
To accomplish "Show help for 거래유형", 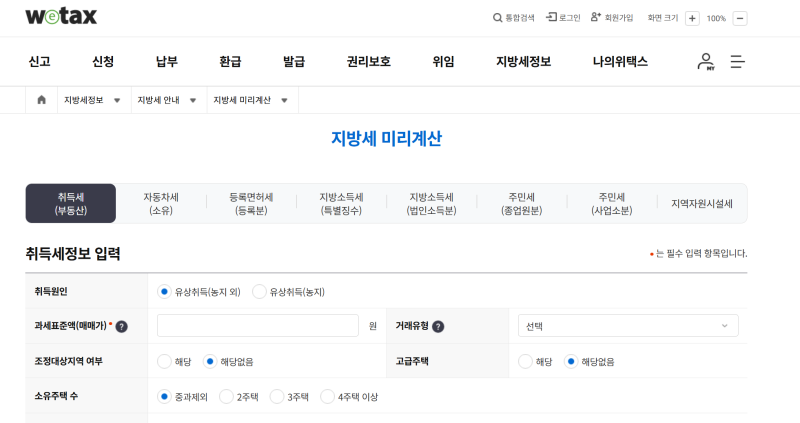I will click(438, 327).
